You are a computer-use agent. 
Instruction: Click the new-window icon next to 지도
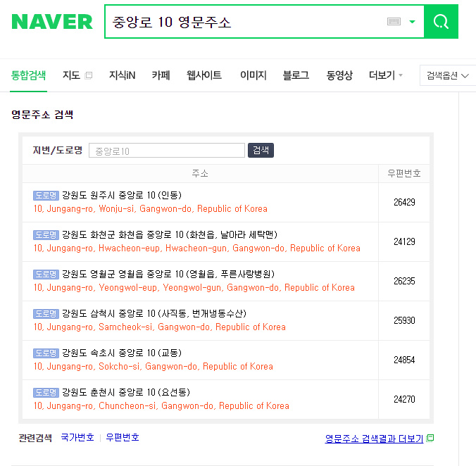[x=89, y=75]
